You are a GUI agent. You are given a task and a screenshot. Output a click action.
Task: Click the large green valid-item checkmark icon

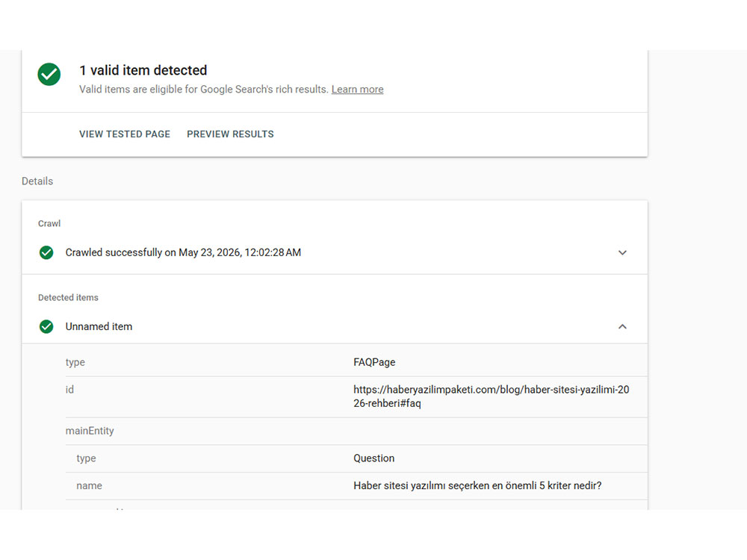[x=49, y=74]
